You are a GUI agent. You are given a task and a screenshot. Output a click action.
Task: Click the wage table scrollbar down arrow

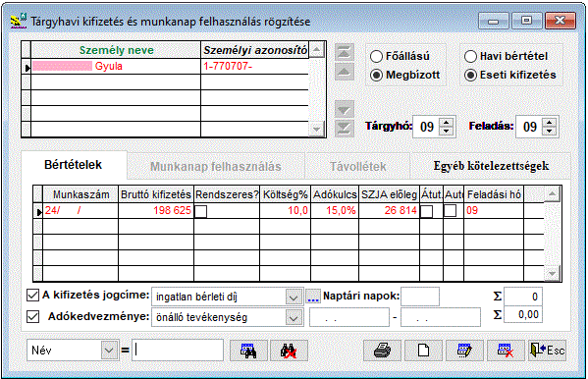pyautogui.click(x=552, y=274)
